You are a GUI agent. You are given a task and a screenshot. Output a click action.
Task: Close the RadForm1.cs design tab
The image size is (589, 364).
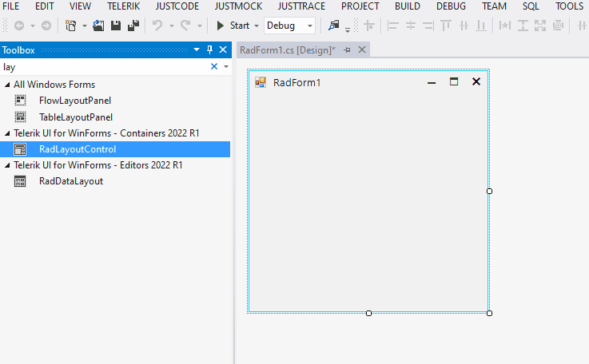(x=362, y=50)
